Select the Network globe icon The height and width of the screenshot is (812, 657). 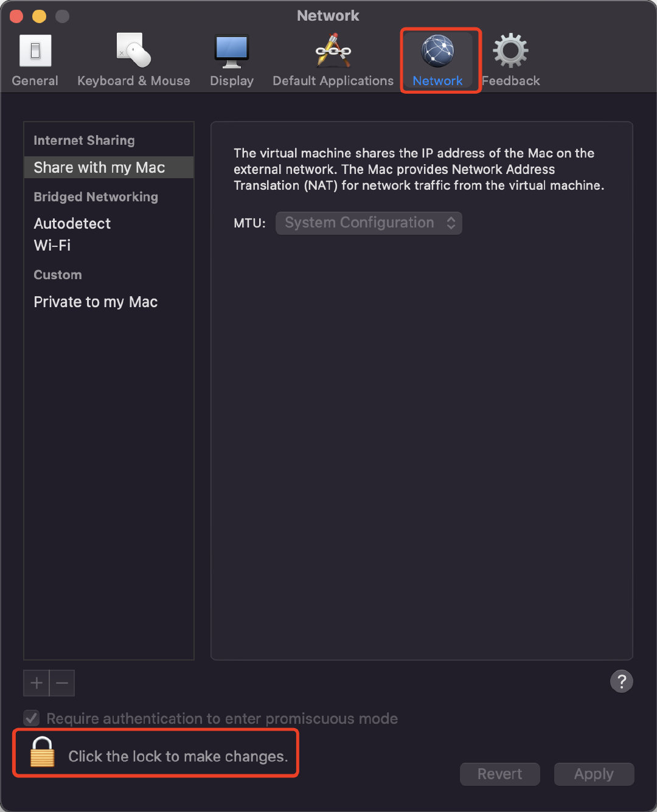(x=438, y=50)
